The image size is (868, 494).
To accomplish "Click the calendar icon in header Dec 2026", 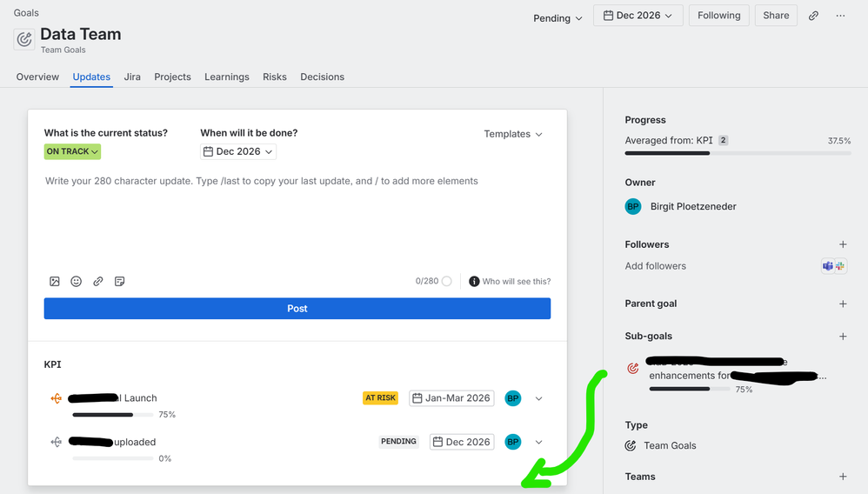I will [608, 16].
